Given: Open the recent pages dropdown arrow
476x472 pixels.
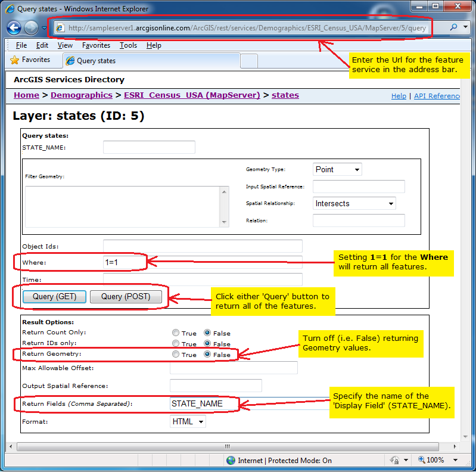Looking at the screenshot, I should click(44, 28).
